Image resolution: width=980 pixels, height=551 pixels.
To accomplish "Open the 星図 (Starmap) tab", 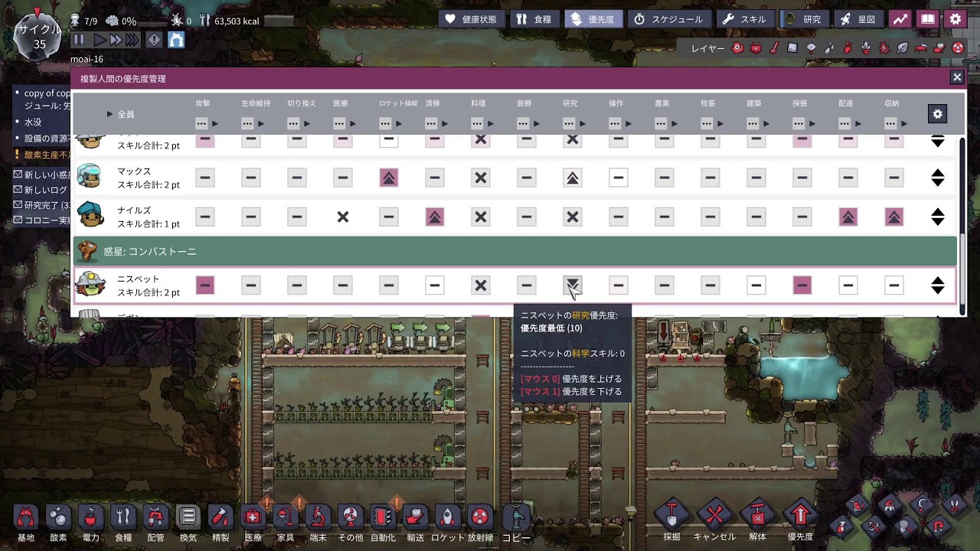I will [x=858, y=19].
